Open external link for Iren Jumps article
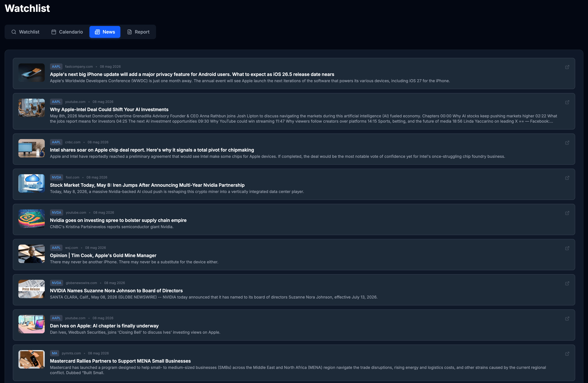 tap(567, 178)
